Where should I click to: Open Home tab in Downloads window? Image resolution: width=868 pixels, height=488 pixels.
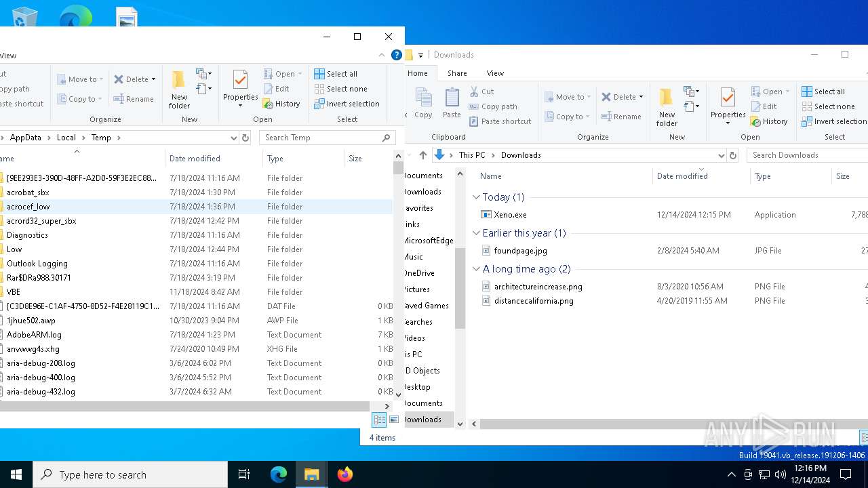pyautogui.click(x=418, y=73)
